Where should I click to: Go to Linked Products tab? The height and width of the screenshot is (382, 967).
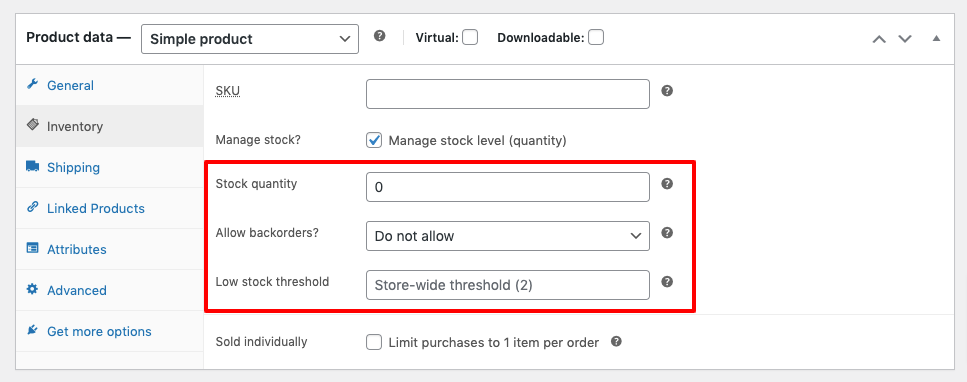pos(110,208)
